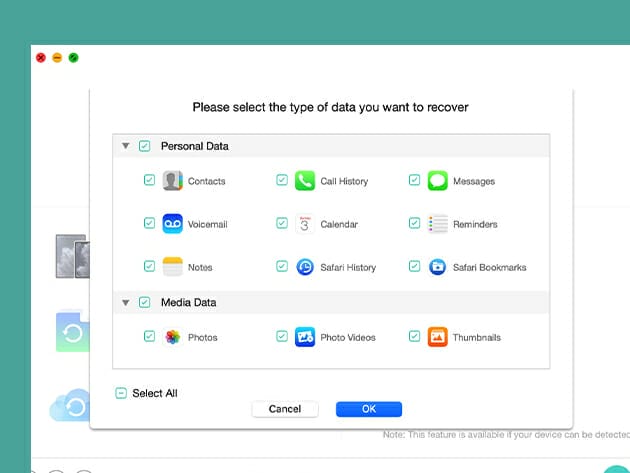The height and width of the screenshot is (473, 630).
Task: Click the yellow Notes icon
Action: tap(173, 267)
